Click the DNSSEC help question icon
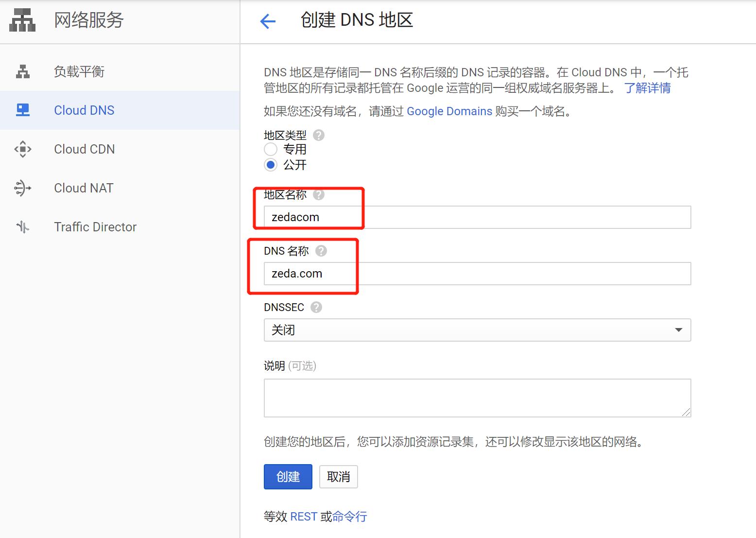Screen dimensions: 756x538 316,307
